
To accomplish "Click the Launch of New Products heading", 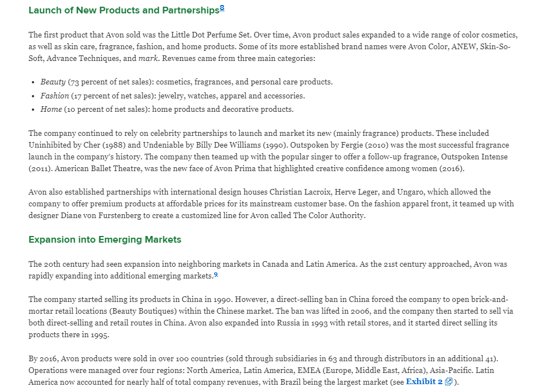I will (124, 10).
